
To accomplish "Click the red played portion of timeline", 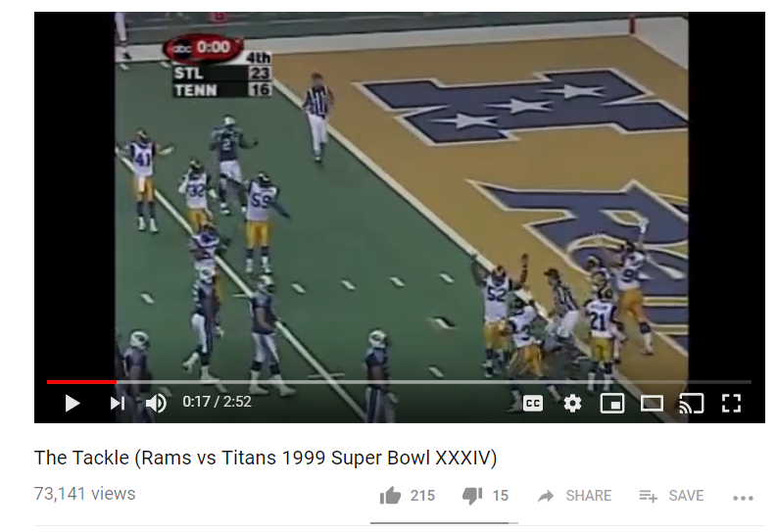I will click(x=81, y=382).
